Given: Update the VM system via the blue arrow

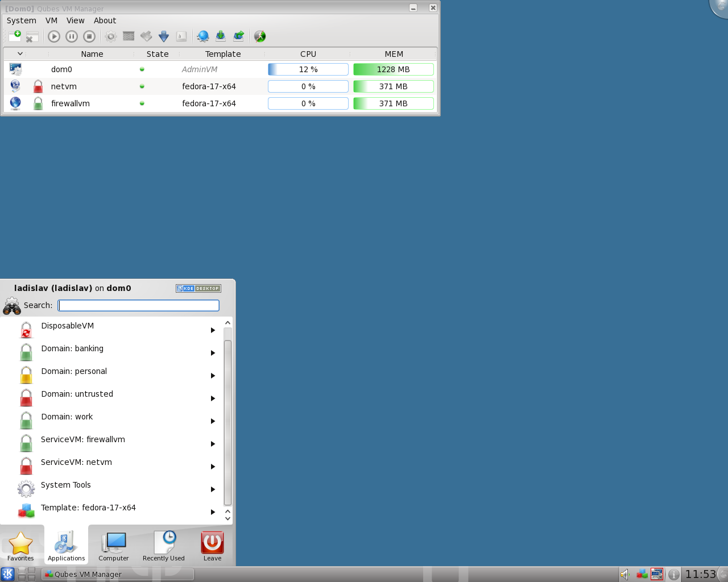Looking at the screenshot, I should (x=164, y=36).
